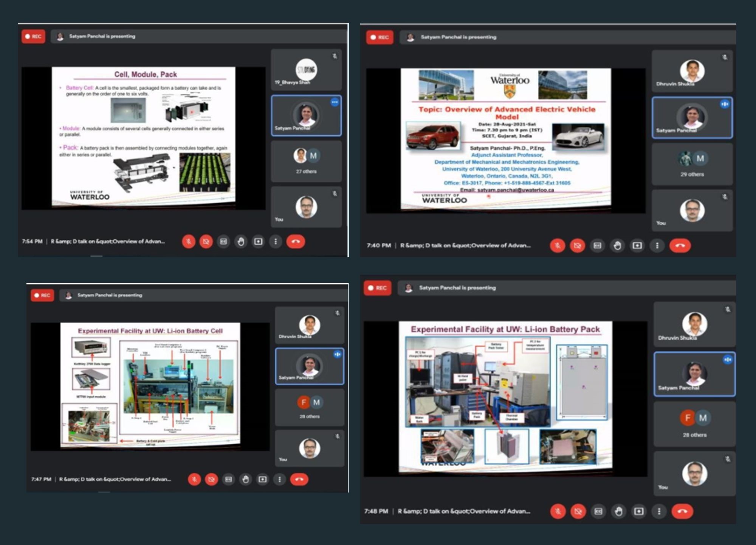Image resolution: width=756 pixels, height=545 pixels.
Task: Turn on camera in the 7:40 PM meeting
Action: click(577, 245)
